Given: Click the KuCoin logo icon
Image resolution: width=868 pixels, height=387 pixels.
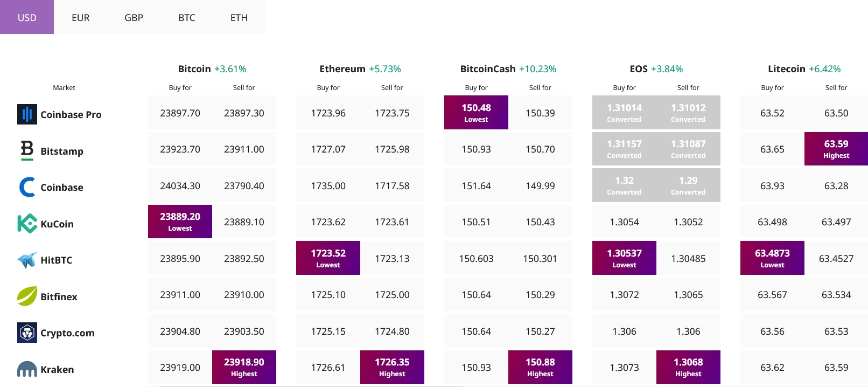Looking at the screenshot, I should (x=27, y=224).
